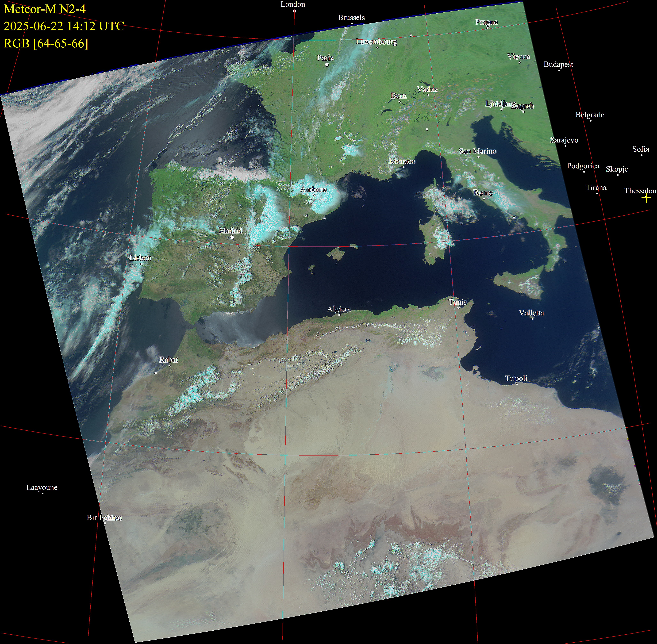Click the RGB [64-65-66] channel text
The image size is (657, 644).
tap(46, 44)
